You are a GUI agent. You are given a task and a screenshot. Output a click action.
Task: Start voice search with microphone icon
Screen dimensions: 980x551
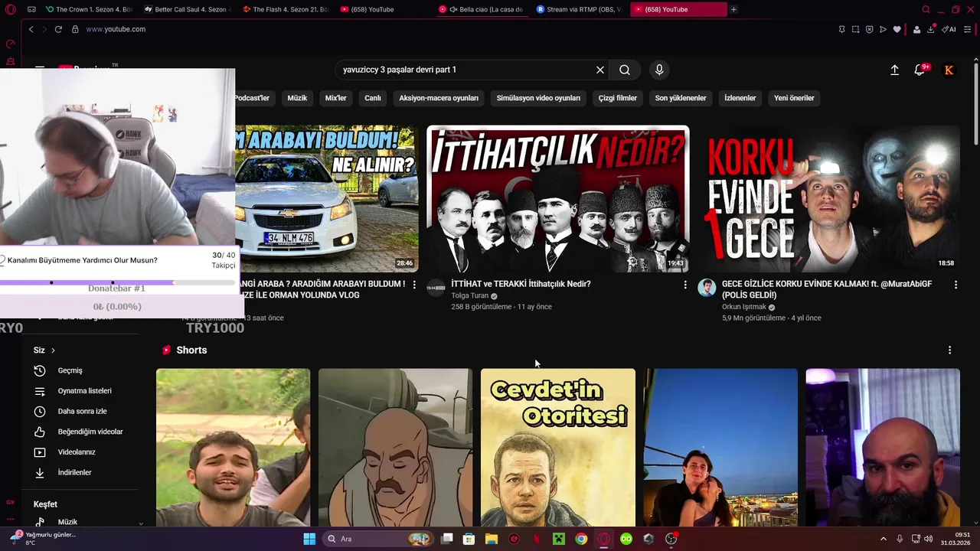pos(659,70)
